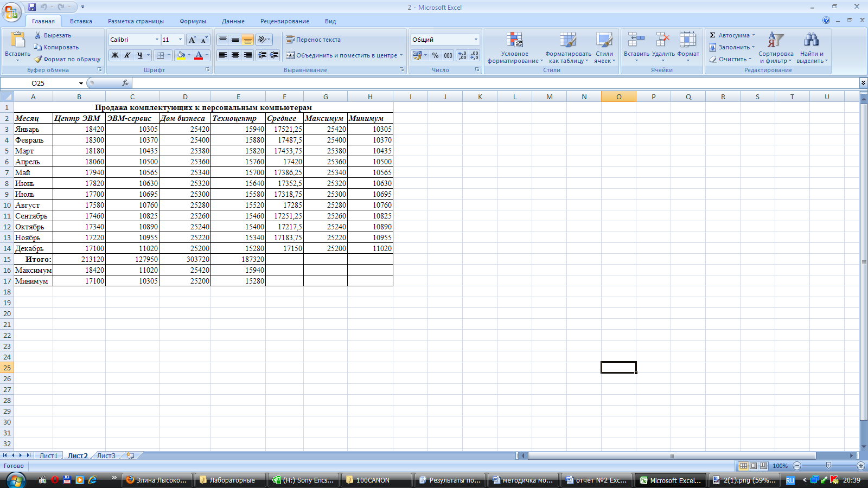Center text horizontally
The height and width of the screenshot is (488, 868).
235,55
